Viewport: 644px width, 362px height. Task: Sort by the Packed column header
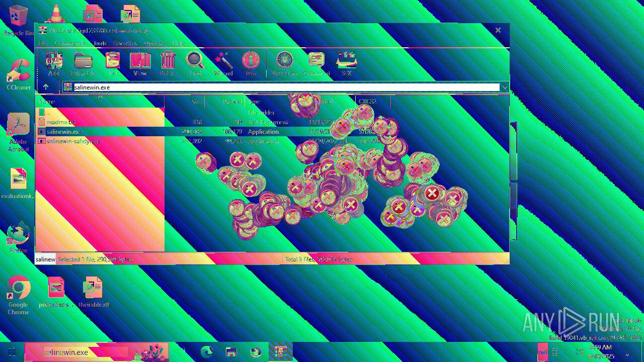224,102
